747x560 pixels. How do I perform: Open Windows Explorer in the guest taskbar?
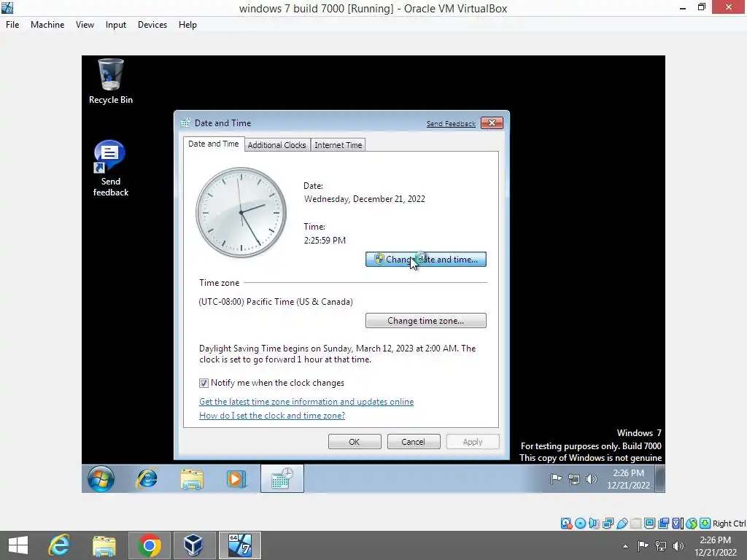pos(192,478)
